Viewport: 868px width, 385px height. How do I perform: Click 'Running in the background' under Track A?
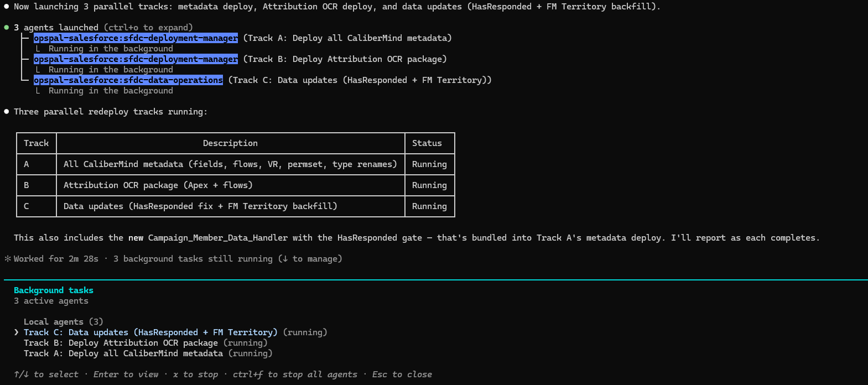tap(111, 49)
